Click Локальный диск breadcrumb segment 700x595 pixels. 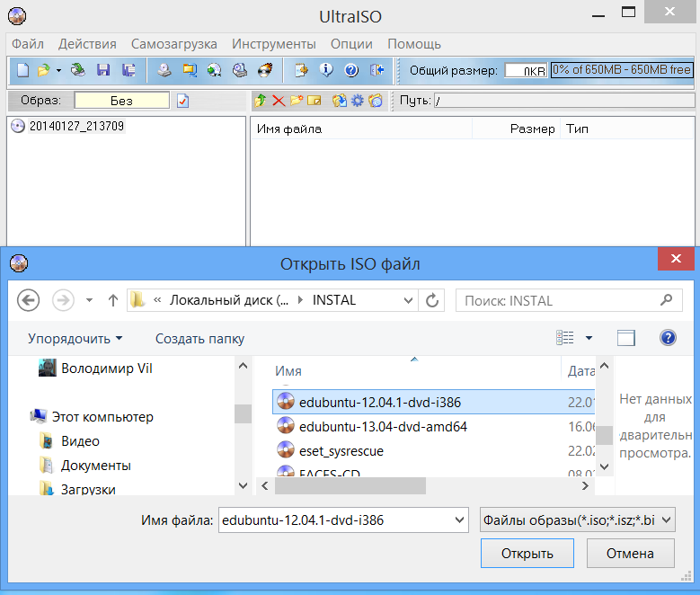point(228,300)
